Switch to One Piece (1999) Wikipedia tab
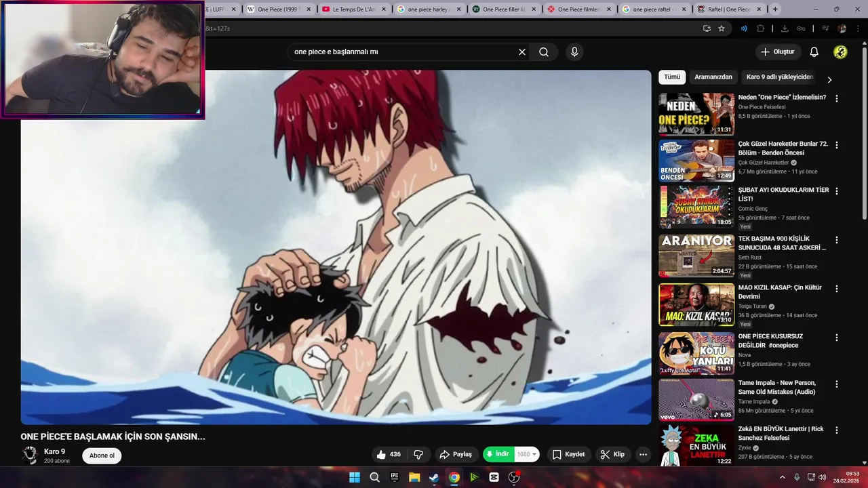 (279, 9)
